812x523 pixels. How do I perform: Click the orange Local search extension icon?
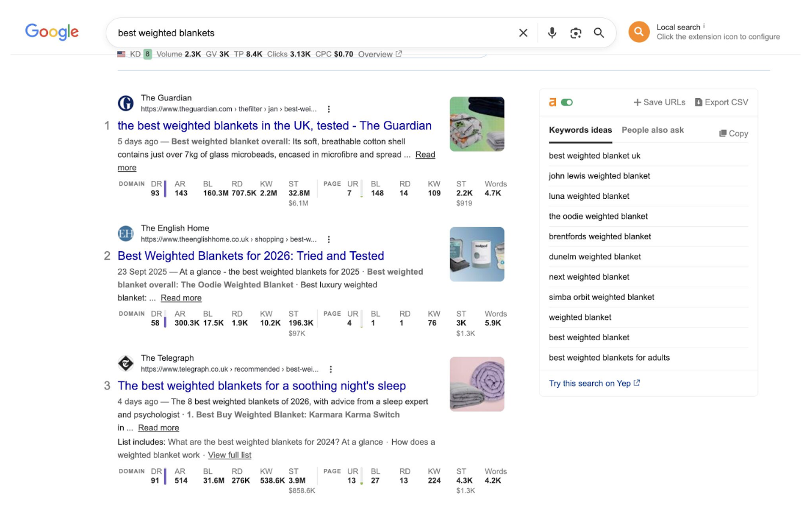639,32
